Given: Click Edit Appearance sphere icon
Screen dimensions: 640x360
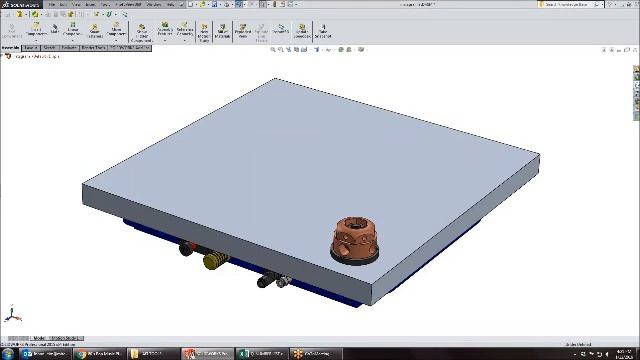Looking at the screenshot, I should point(340,50).
